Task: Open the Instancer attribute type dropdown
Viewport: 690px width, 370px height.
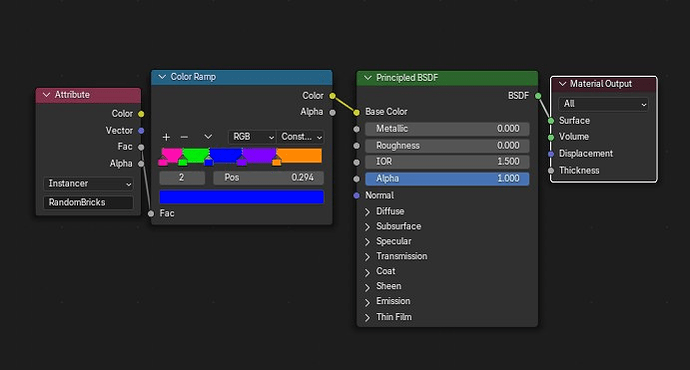Action: 88,183
